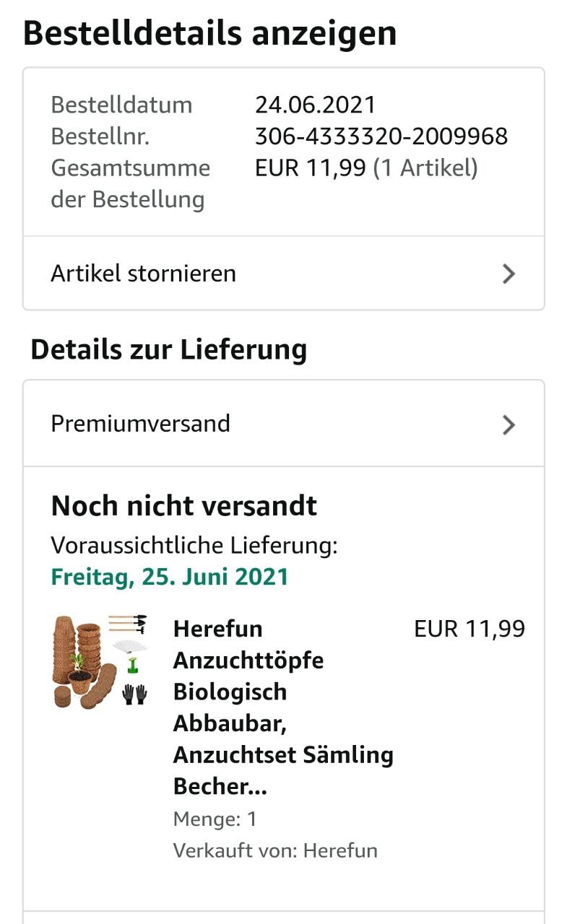Tap the Voraussichtliche Lieferung label

point(194,546)
